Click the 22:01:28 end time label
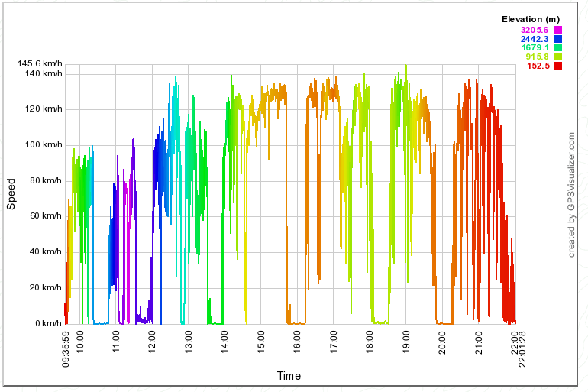 point(522,348)
